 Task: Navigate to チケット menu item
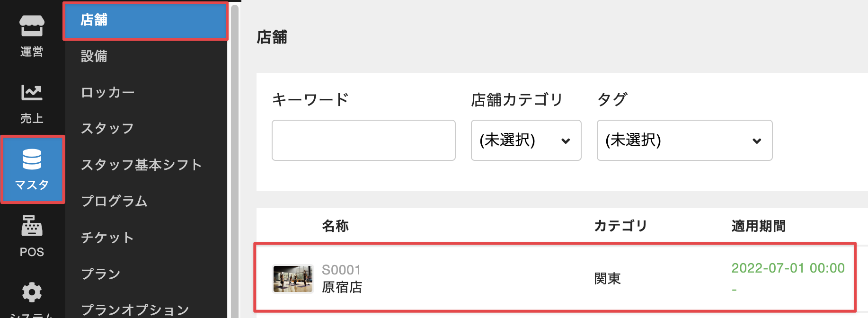[107, 237]
